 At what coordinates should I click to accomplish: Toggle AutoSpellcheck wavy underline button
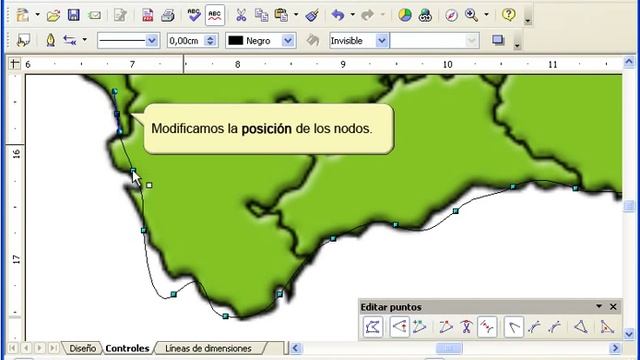click(215, 16)
